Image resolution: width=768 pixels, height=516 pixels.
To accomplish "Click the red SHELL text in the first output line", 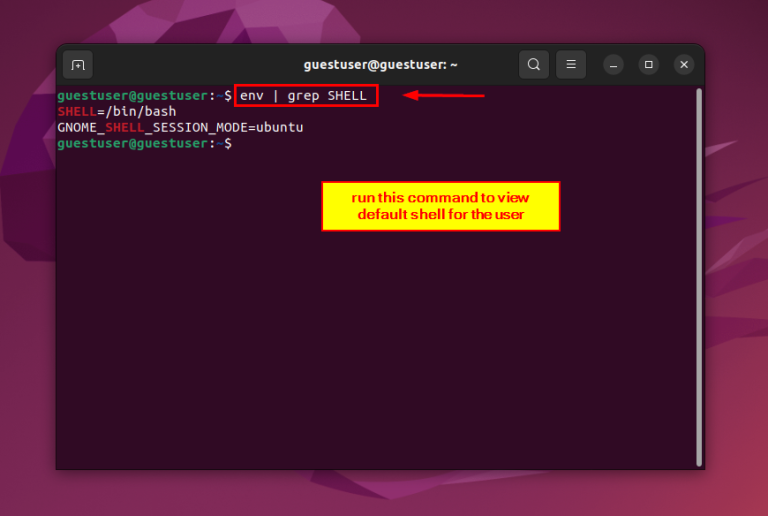I will pos(77,112).
